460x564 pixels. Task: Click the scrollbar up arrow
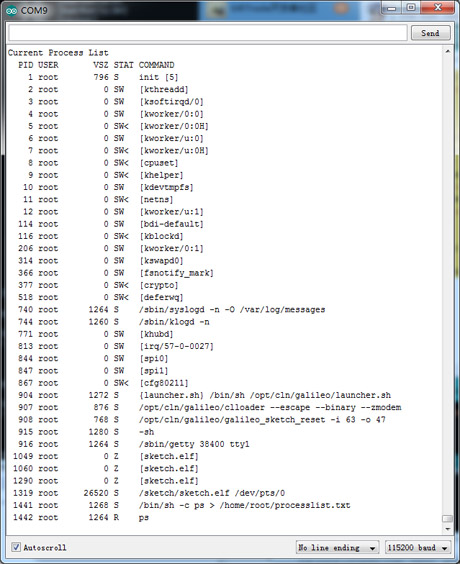click(448, 51)
